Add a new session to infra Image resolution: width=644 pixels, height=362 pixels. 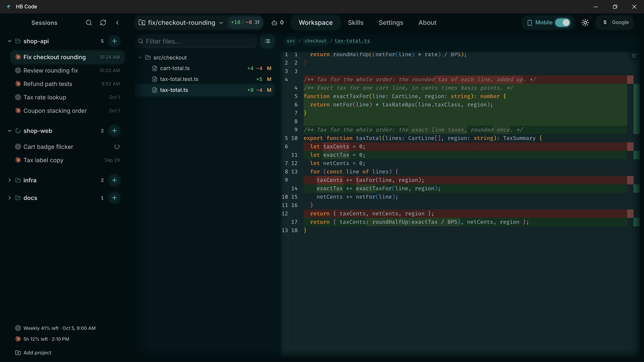tap(114, 180)
